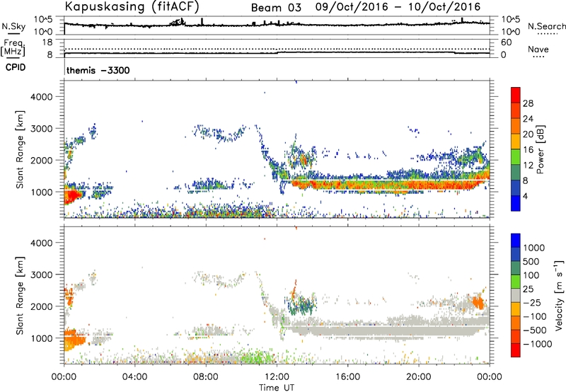This screenshot has height=392, width=566.
Task: Click the '24' label on Power colorbar
Action: click(x=528, y=119)
